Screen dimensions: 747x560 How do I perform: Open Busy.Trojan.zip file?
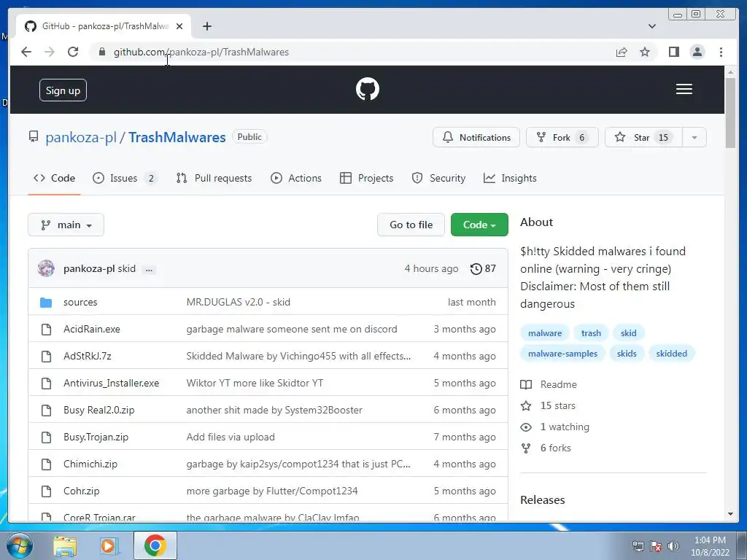pos(96,437)
